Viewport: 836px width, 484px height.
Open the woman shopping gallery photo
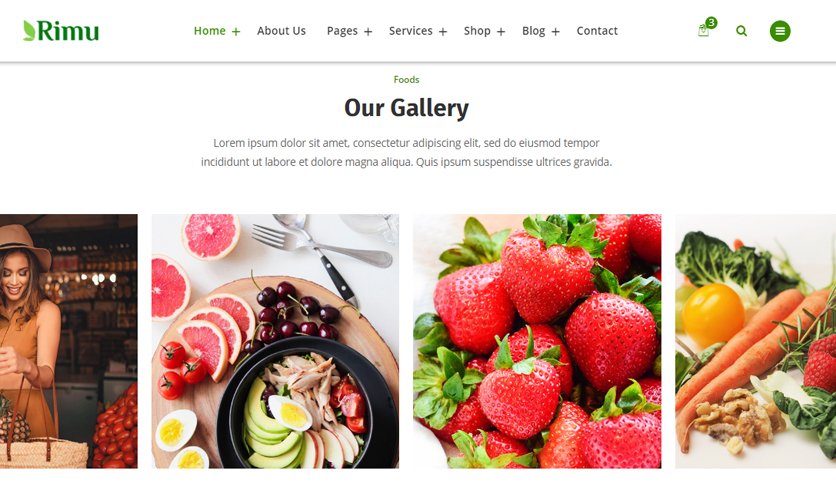click(69, 341)
